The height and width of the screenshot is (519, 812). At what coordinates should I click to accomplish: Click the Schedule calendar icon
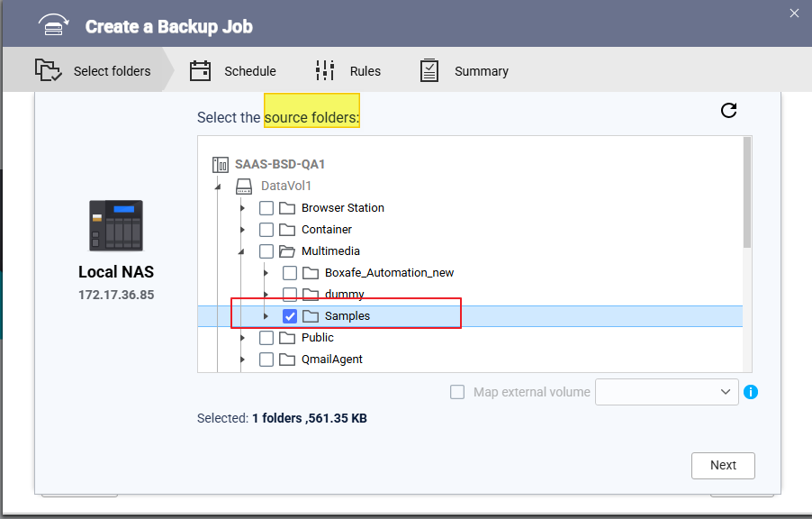point(200,71)
